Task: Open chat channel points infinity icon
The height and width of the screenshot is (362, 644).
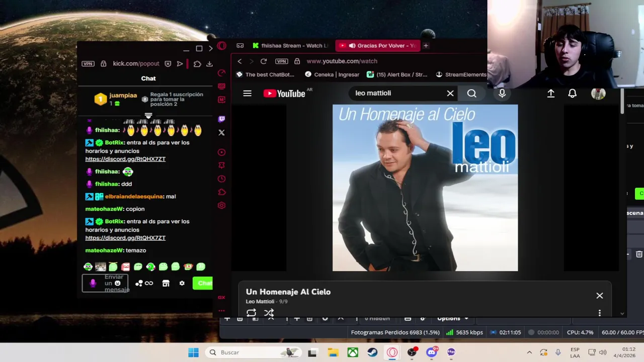Action: click(x=144, y=284)
